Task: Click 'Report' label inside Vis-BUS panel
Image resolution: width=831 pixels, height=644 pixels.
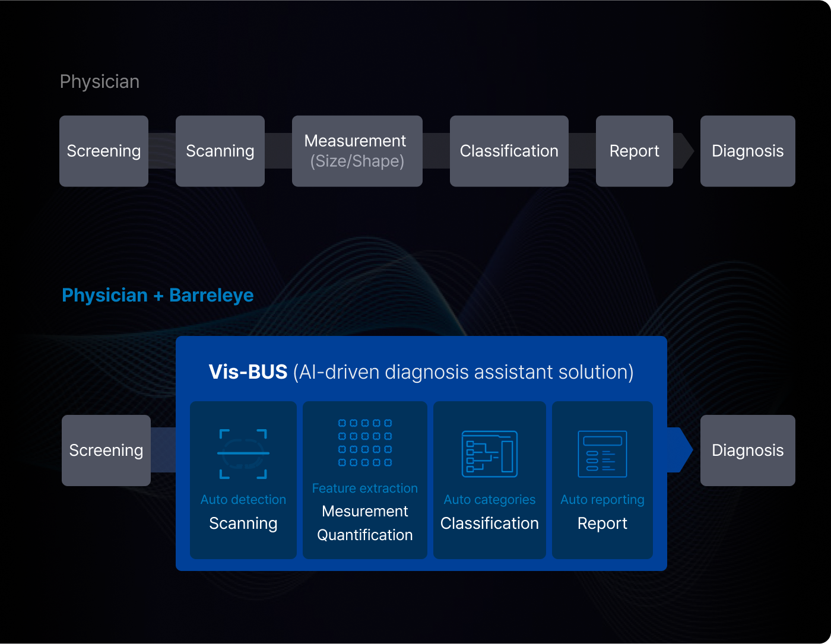Action: coord(602,524)
